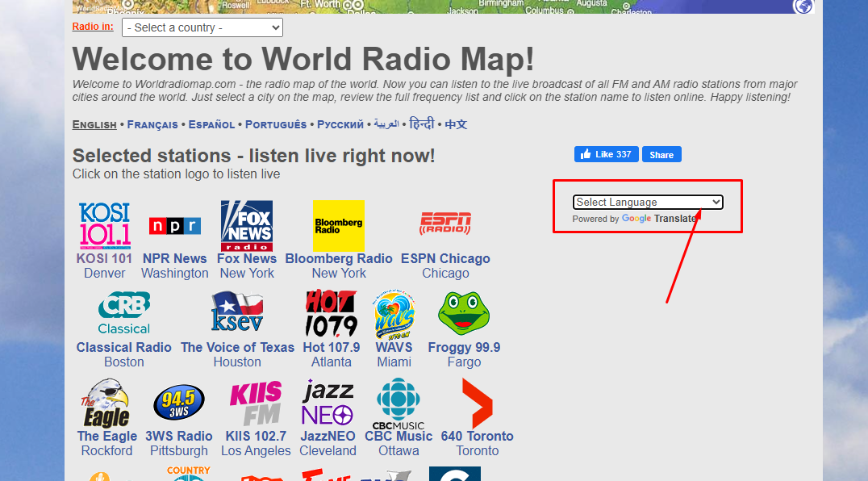The height and width of the screenshot is (481, 868).
Task: Click the KIIS FM pink logo
Action: coord(256,403)
